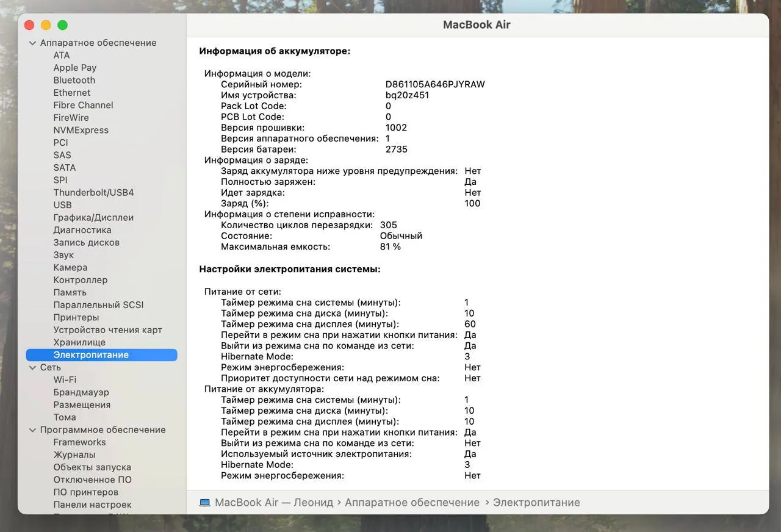Screen dimensions: 781x532
Task: Select Bluetooth in hardware list
Action: pyautogui.click(x=74, y=80)
